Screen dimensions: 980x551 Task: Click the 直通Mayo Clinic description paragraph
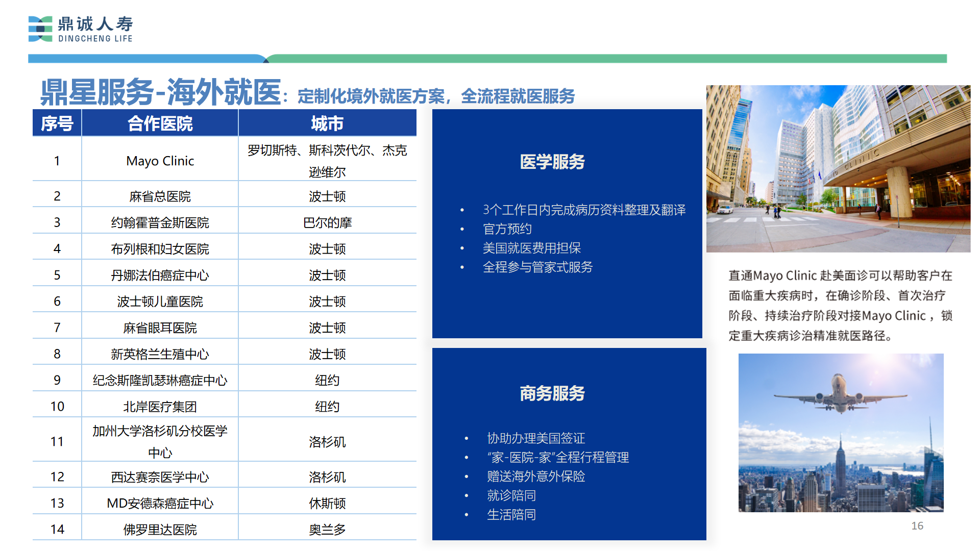[x=840, y=305]
